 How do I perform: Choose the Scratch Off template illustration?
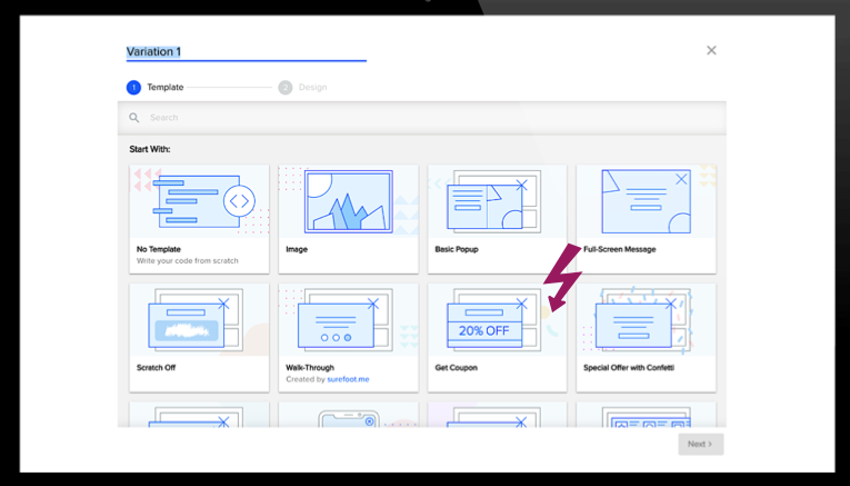[199, 320]
